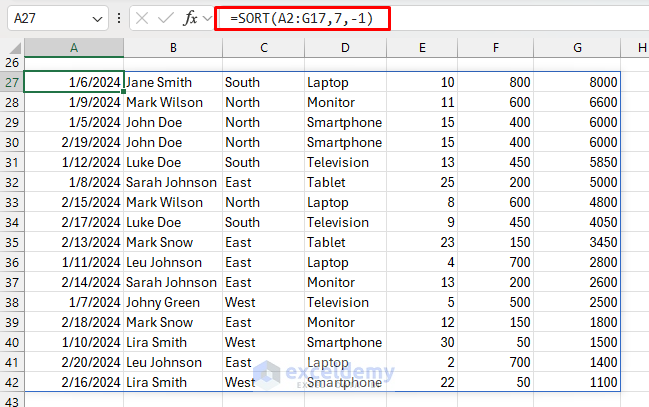
Task: Select column G header
Action: pos(577,47)
